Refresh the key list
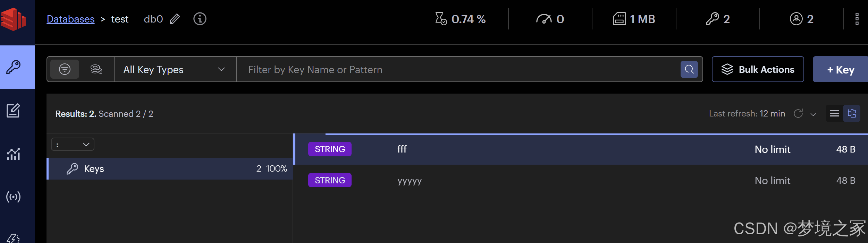This screenshot has width=868, height=243. (798, 113)
